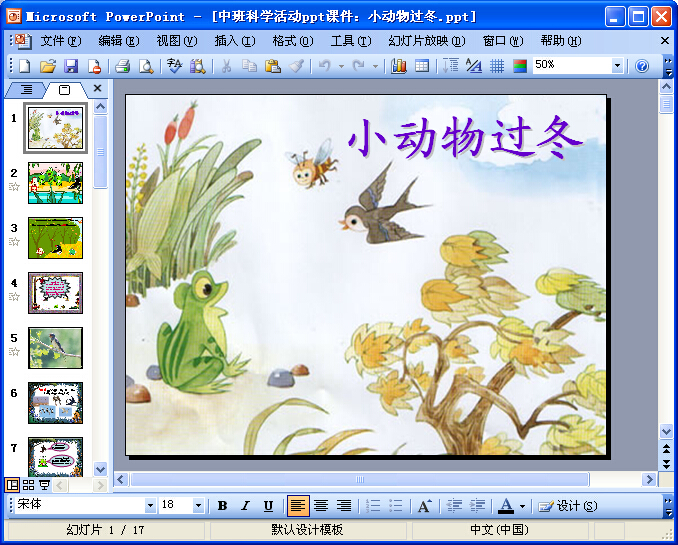Switch to the Outline tab in pane
This screenshot has width=678, height=545.
[x=26, y=90]
